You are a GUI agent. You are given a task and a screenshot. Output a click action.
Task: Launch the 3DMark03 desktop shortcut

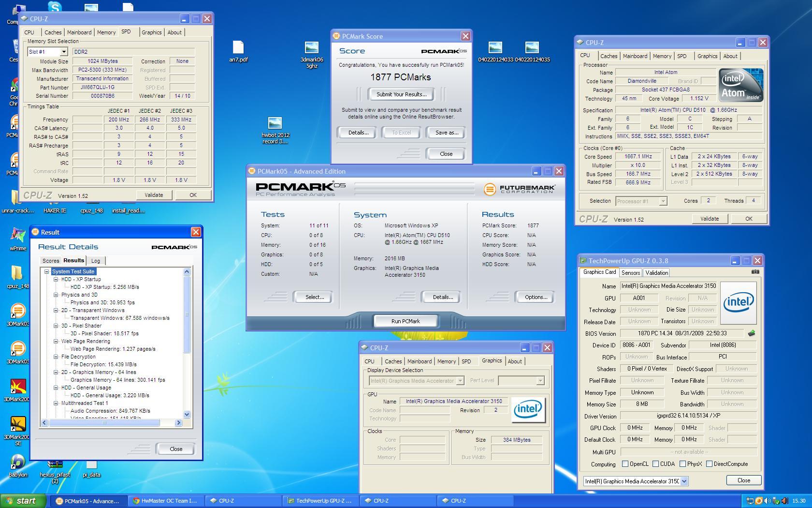tap(18, 314)
